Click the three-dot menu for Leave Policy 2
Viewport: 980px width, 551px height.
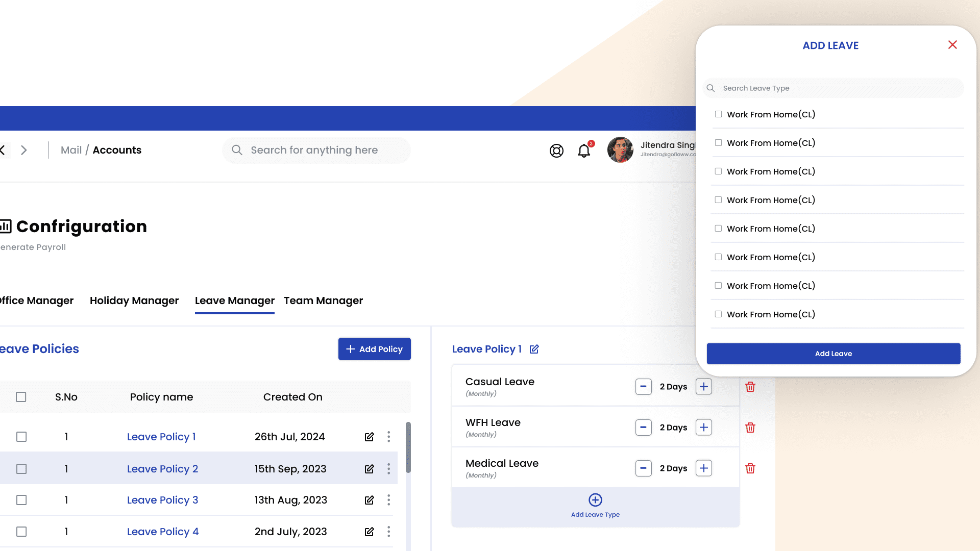pyautogui.click(x=388, y=468)
